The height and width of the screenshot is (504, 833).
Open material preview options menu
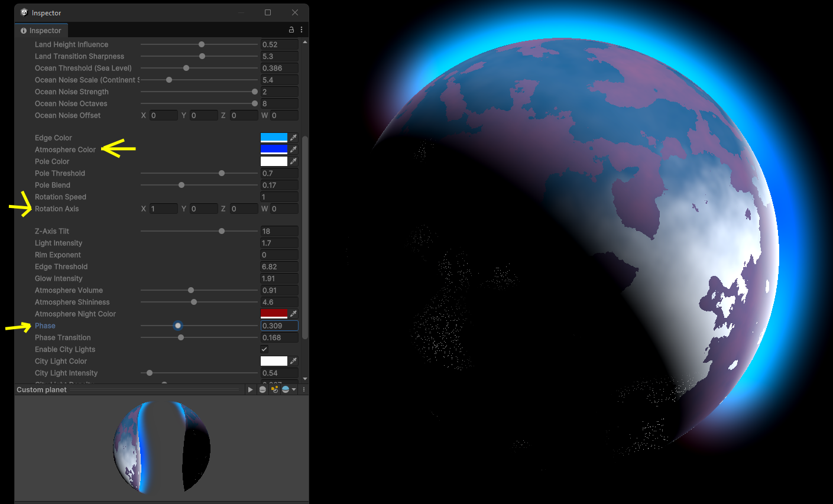(304, 389)
